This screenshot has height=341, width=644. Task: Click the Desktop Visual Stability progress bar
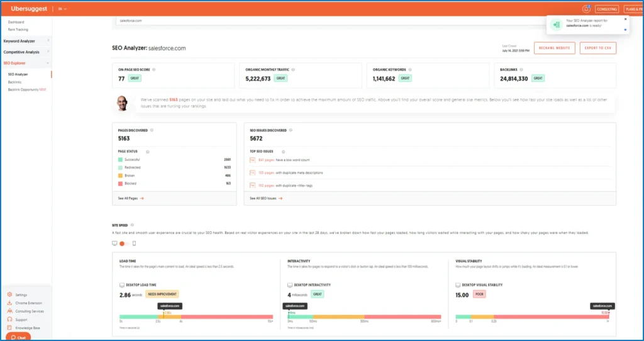point(532,316)
